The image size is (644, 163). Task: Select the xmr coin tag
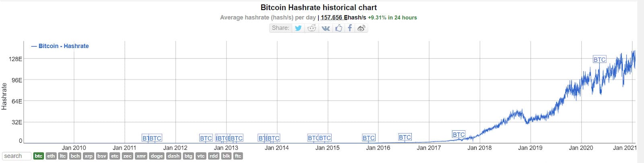click(x=141, y=156)
